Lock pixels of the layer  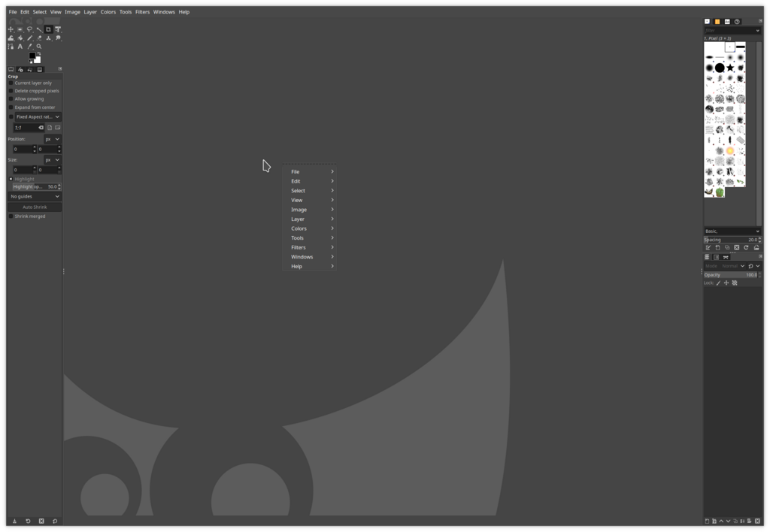(718, 283)
